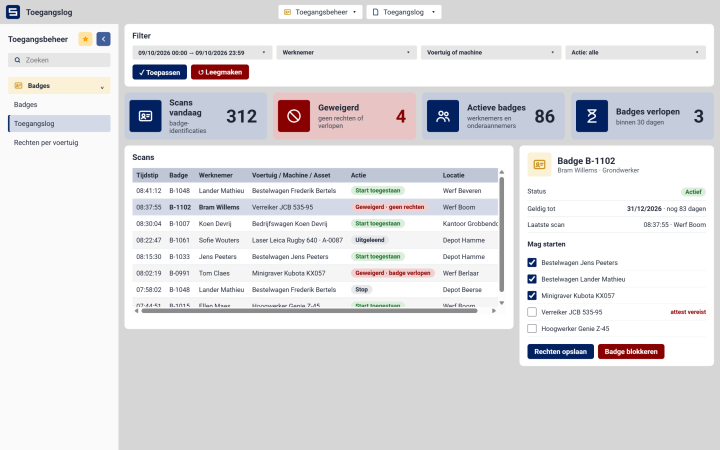
Task: Open Toegangslog breadcrumb dropdown
Action: click(x=404, y=12)
